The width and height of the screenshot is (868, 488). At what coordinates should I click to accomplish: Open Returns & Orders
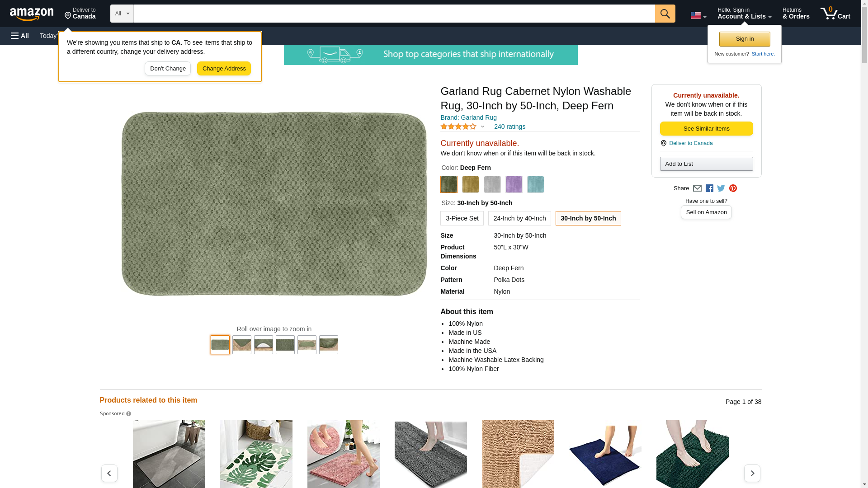coord(795,14)
